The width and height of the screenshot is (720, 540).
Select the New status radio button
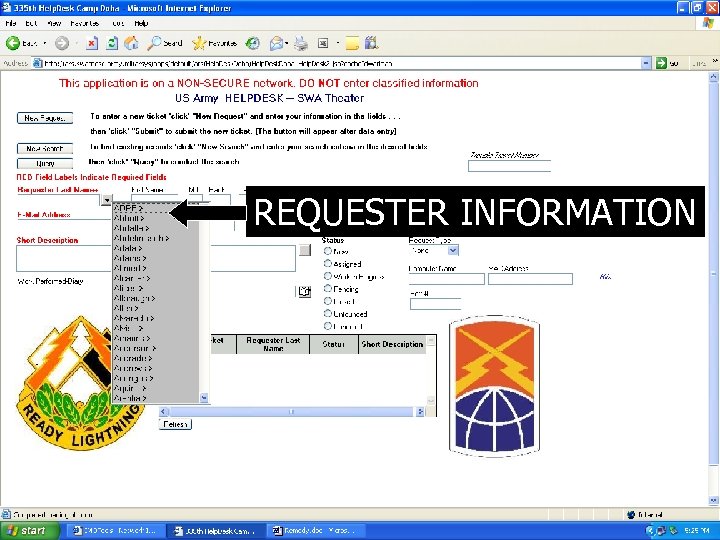(328, 251)
